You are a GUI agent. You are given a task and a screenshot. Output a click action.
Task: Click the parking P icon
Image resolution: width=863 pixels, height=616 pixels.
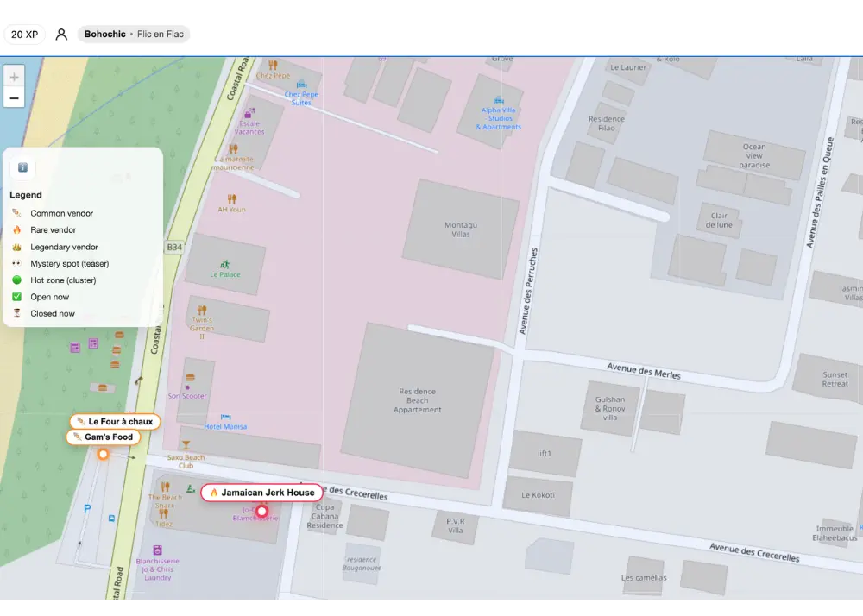point(87,509)
